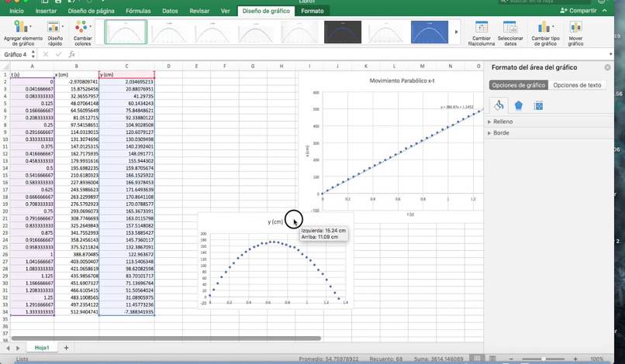
Task: Click cell header t (s)
Action: pyautogui.click(x=32, y=74)
